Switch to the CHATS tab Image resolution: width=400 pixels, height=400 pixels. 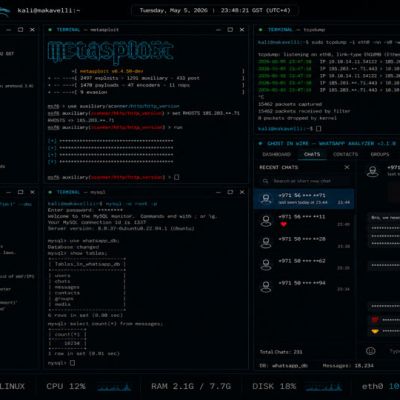(x=312, y=154)
